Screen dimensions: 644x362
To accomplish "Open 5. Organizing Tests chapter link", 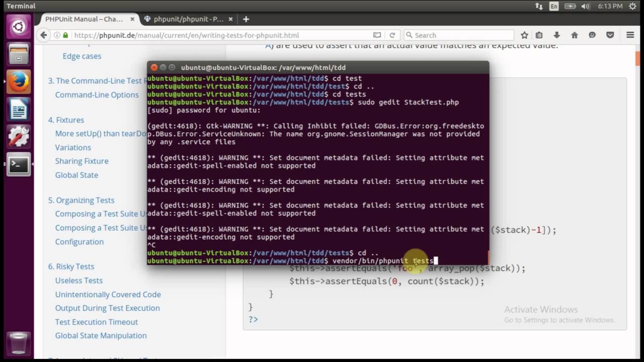I will pos(81,200).
